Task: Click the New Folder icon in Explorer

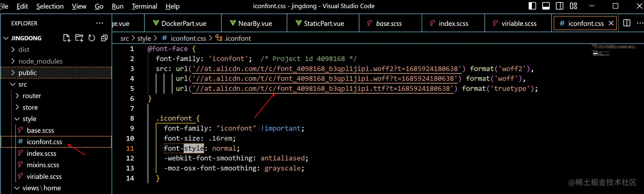Action: [79, 38]
